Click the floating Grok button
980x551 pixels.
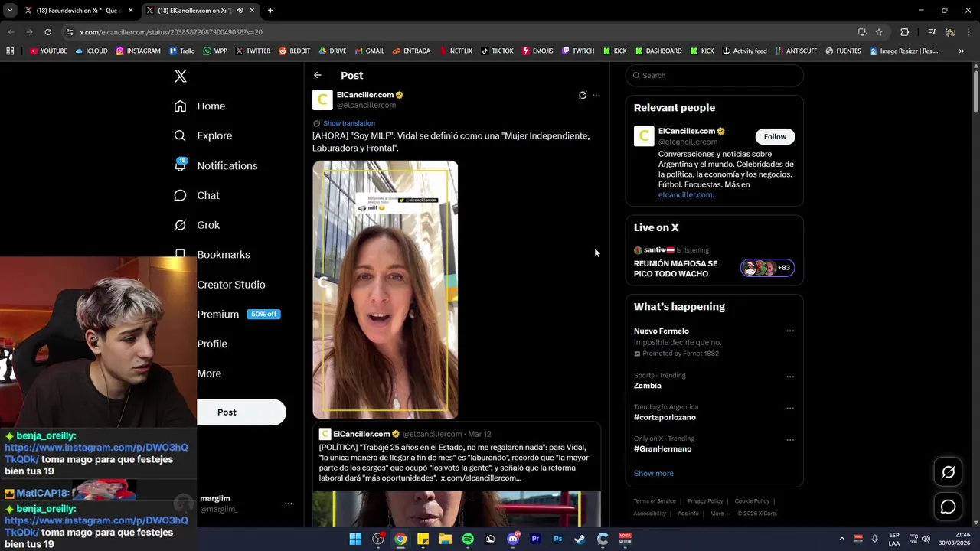tap(948, 472)
